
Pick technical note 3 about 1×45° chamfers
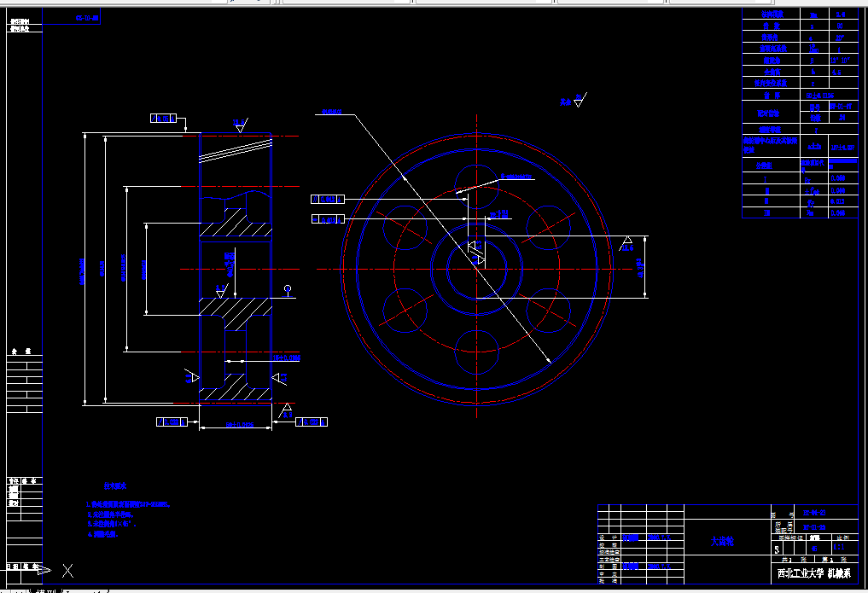click(x=111, y=524)
